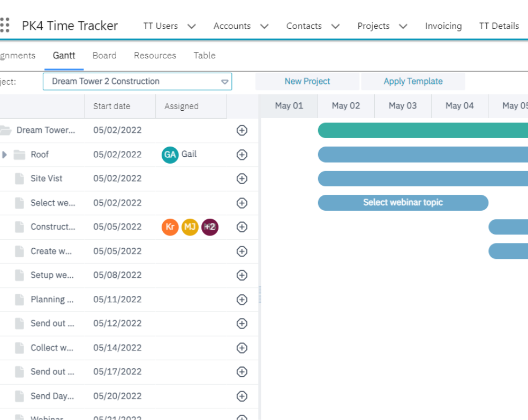Open the project selector dropdown
Viewport: 528px width, 420px height.
click(x=224, y=81)
